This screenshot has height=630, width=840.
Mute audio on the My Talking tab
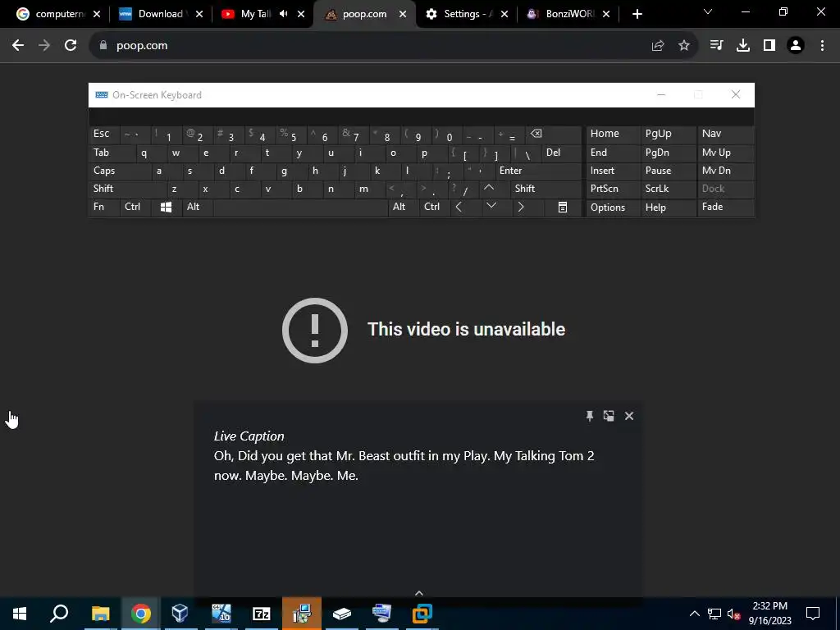(283, 15)
